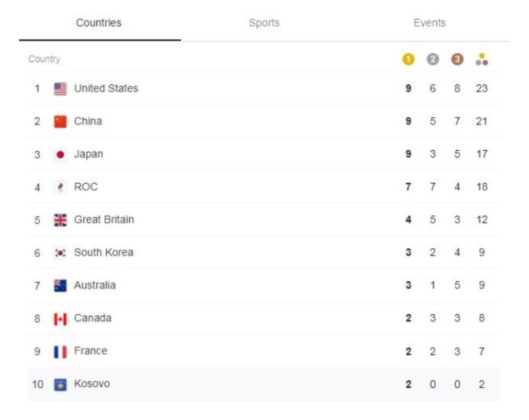
Task: Click the South Korea flag icon
Action: (x=60, y=253)
